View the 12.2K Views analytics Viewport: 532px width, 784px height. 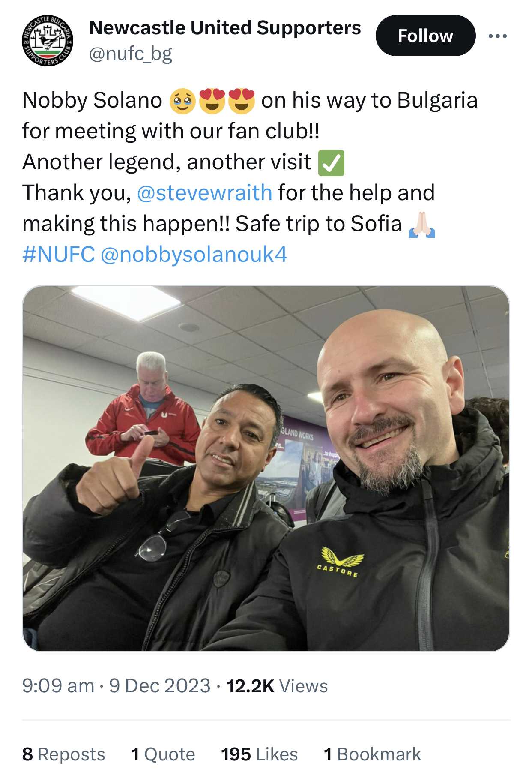point(277,686)
